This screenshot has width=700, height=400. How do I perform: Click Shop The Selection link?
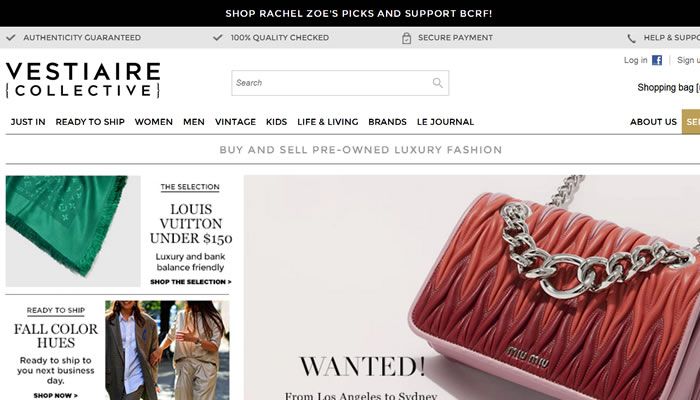[191, 282]
